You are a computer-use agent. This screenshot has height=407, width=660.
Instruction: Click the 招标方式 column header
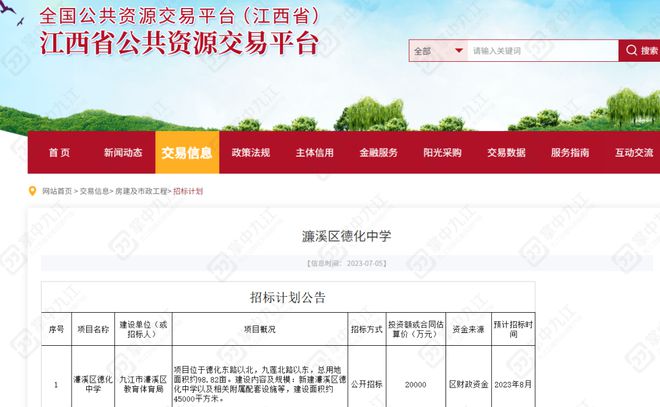tap(367, 329)
